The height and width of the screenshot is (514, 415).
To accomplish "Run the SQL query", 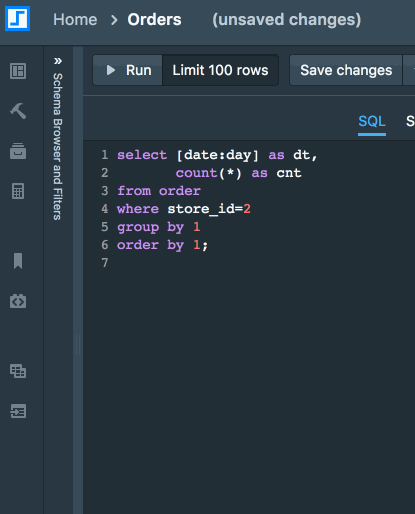I will (x=128, y=70).
